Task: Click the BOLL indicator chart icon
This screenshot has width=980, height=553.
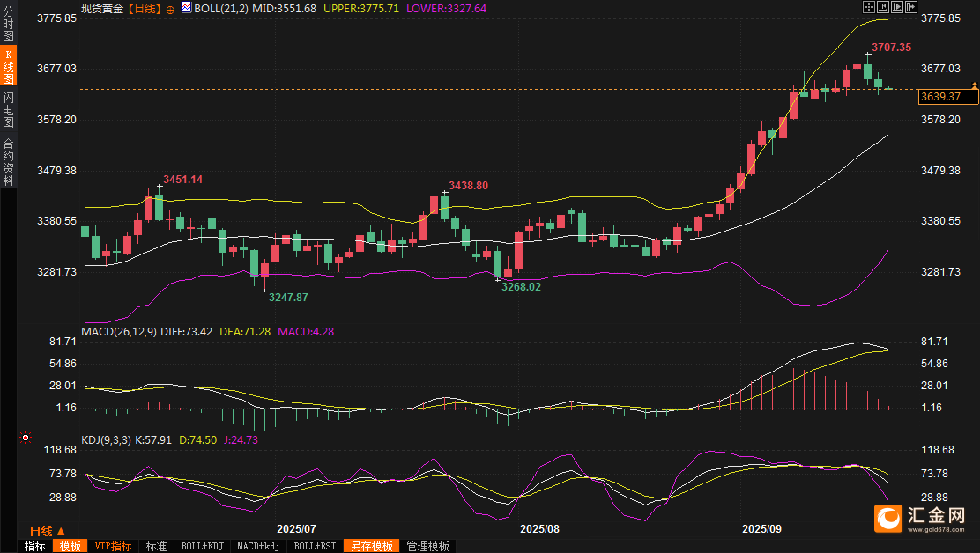Action: [186, 8]
